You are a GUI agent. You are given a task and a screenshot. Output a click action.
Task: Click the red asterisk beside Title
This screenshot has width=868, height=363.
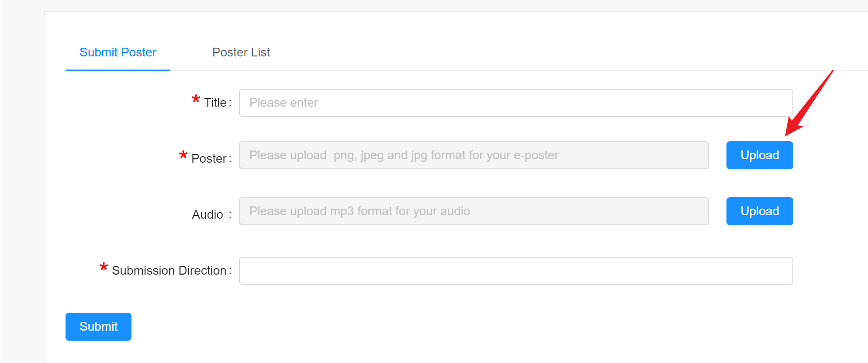click(x=196, y=100)
